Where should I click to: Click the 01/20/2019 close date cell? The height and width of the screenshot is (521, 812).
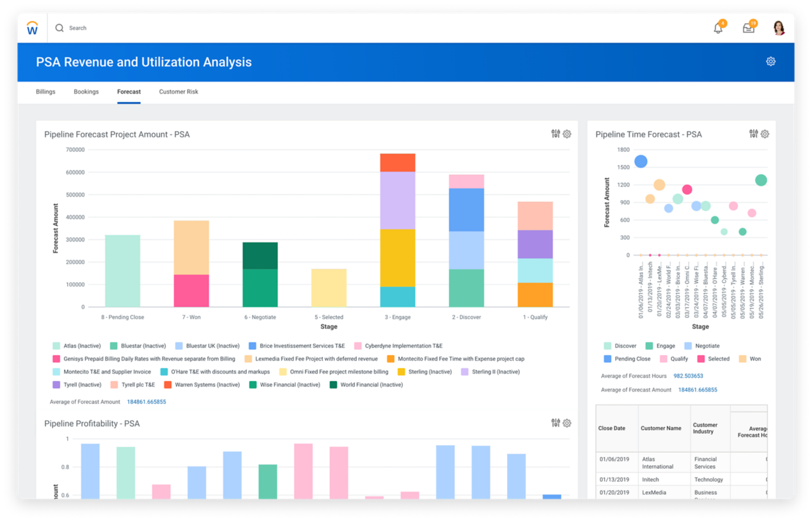[617, 493]
